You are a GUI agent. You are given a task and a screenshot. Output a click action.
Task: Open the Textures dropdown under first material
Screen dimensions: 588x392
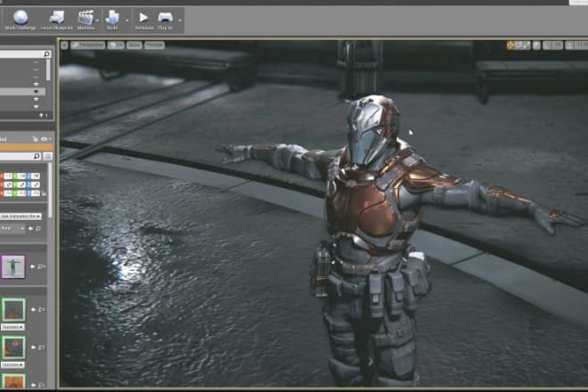(x=13, y=327)
